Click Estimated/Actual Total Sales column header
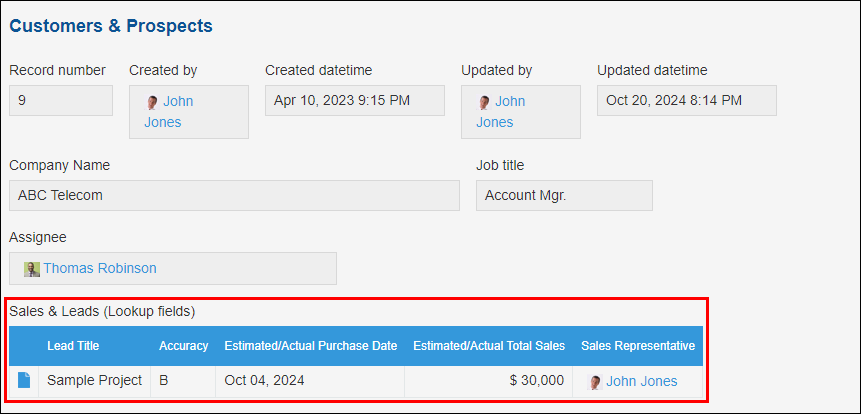 pos(489,346)
